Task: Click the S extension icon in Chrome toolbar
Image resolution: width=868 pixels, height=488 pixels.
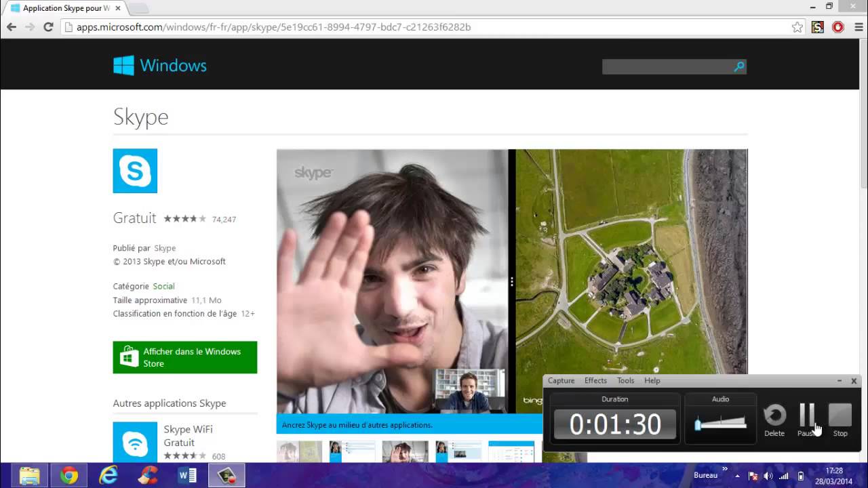Action: [x=818, y=27]
